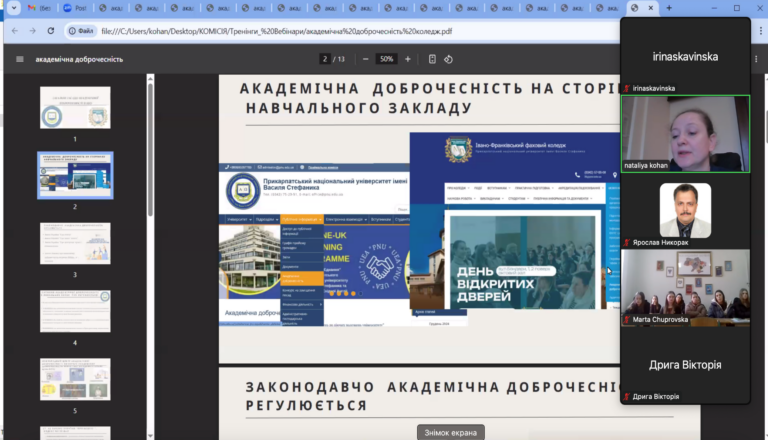Screen dimensions: 768x440
Task: Select nataliya kohan video tile
Action: click(x=685, y=134)
